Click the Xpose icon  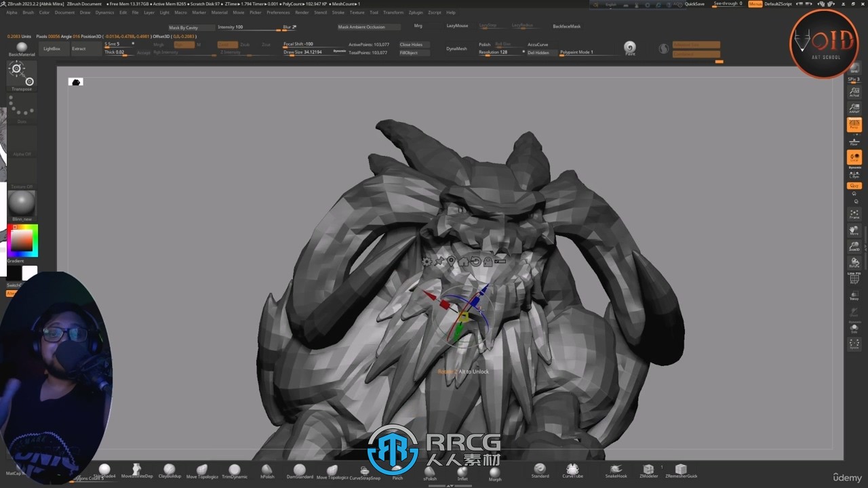[x=854, y=344]
